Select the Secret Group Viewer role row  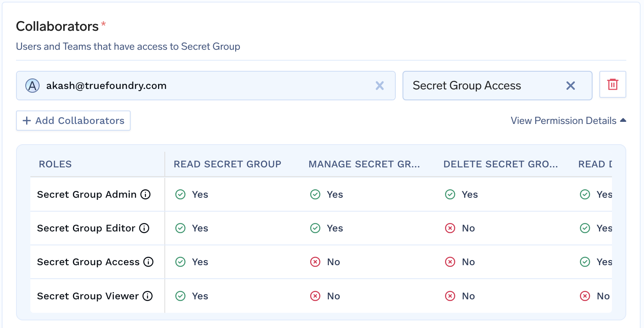pyautogui.click(x=88, y=296)
